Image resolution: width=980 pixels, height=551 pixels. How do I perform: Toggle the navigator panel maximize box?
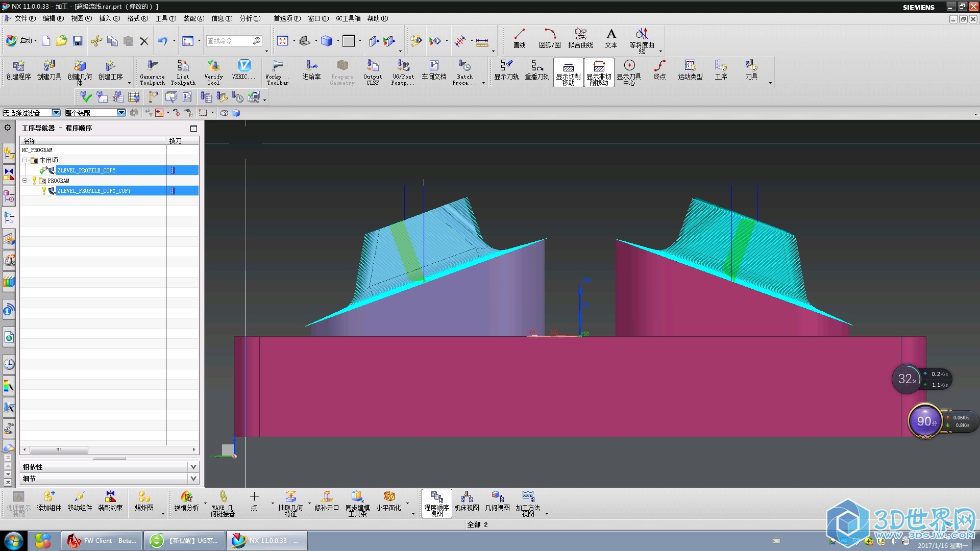tap(193, 129)
